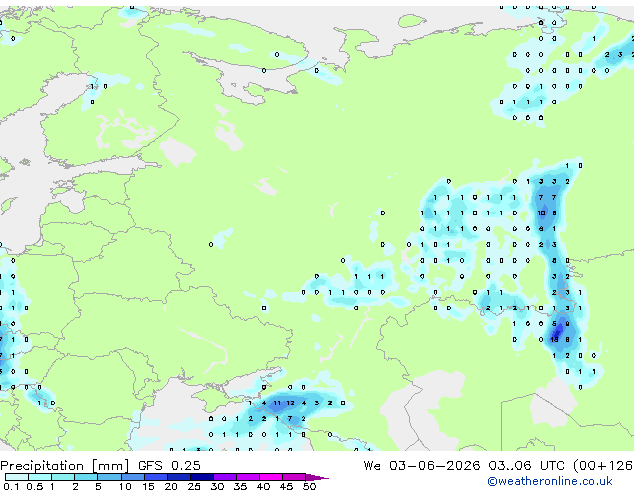Click the 0.1–0.5 mm lightest legend swatch
This screenshot has width=634, height=490.
point(17,477)
